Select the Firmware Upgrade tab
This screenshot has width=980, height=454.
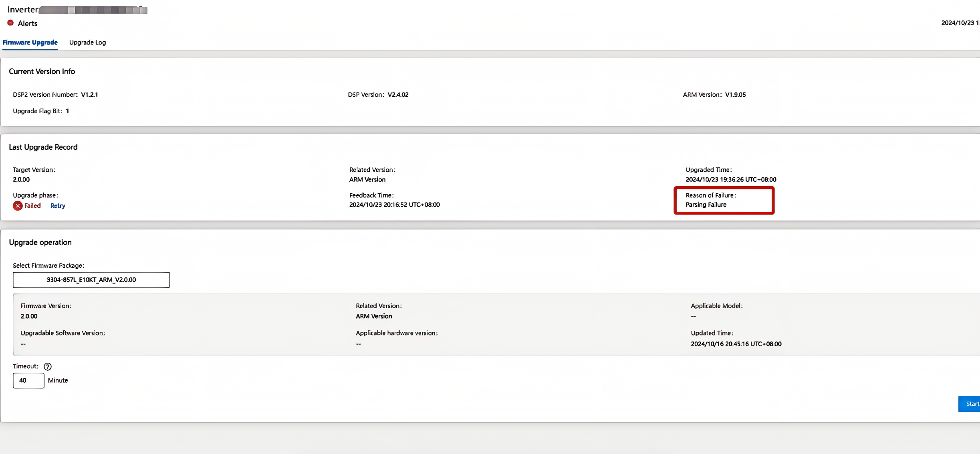coord(30,42)
